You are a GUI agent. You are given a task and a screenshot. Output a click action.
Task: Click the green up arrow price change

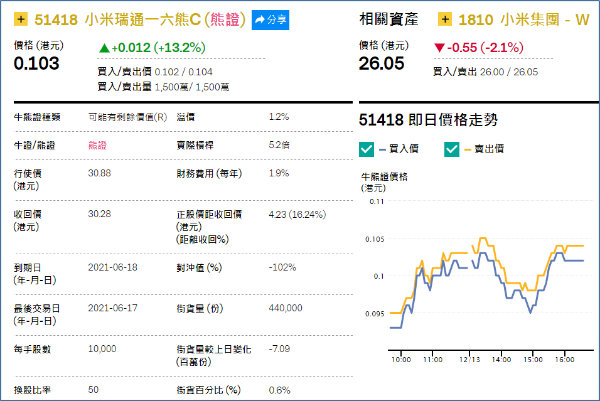104,48
